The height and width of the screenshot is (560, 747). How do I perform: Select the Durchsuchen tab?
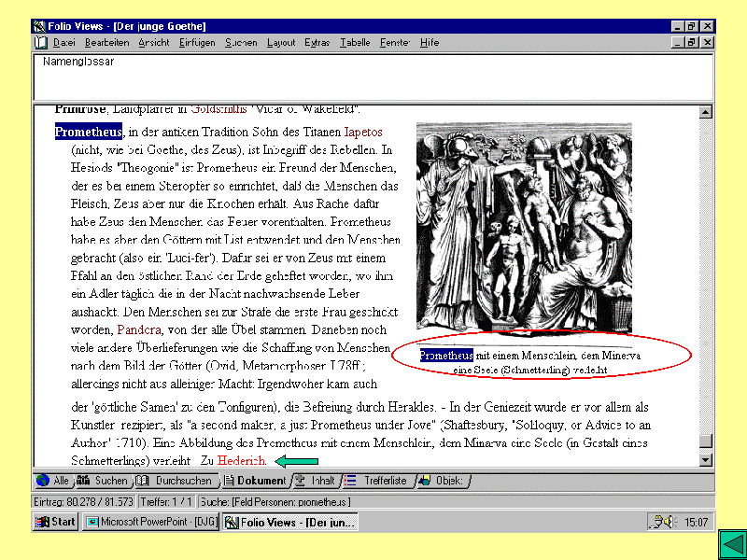tap(176, 481)
